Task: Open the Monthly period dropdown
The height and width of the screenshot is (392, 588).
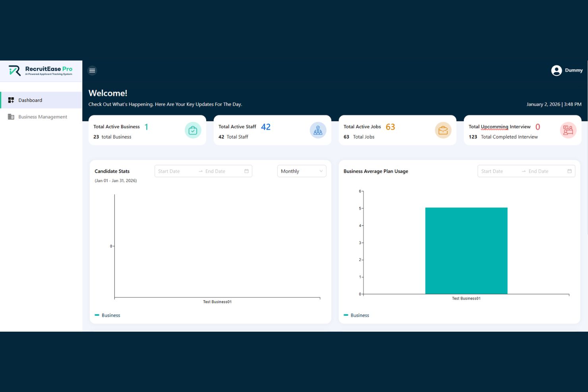Action: tap(302, 171)
